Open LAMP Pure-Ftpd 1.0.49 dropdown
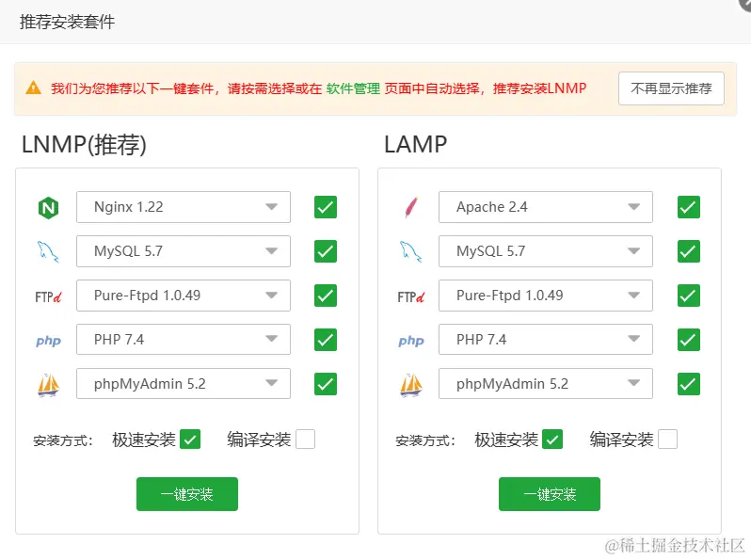Screen dimensions: 751x560 [x=546, y=296]
